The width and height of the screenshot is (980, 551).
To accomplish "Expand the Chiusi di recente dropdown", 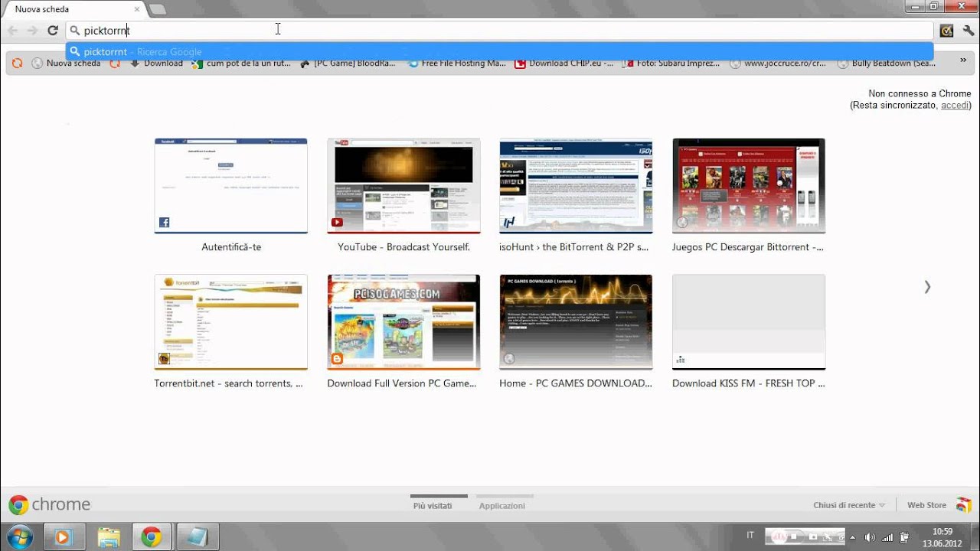I will pos(849,505).
